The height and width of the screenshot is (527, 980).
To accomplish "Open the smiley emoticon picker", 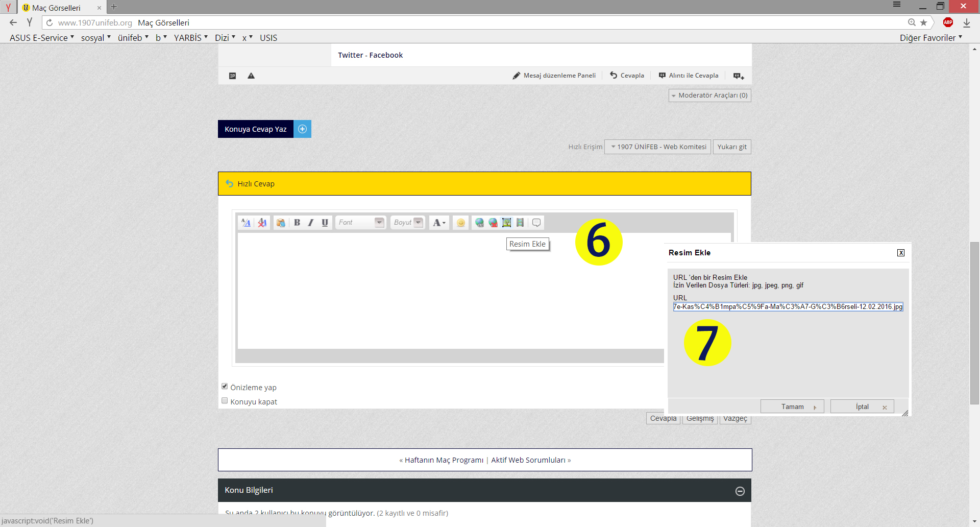I will point(461,223).
